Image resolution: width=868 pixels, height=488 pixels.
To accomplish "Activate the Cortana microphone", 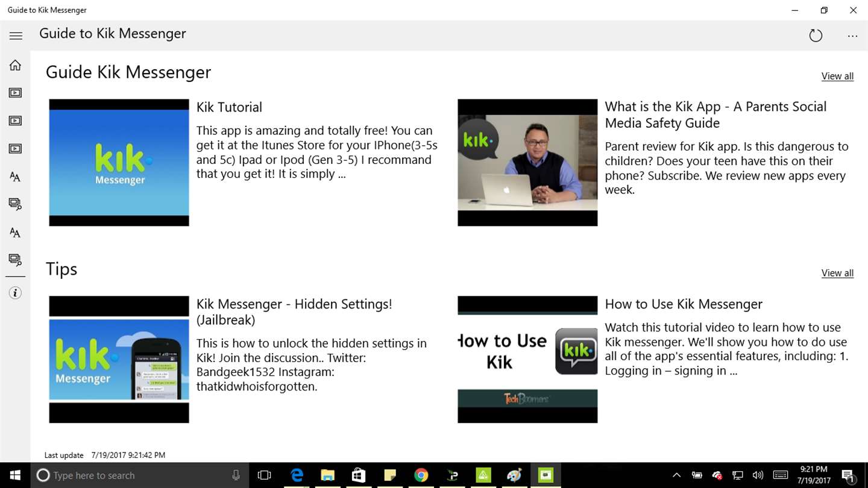I will [x=236, y=475].
